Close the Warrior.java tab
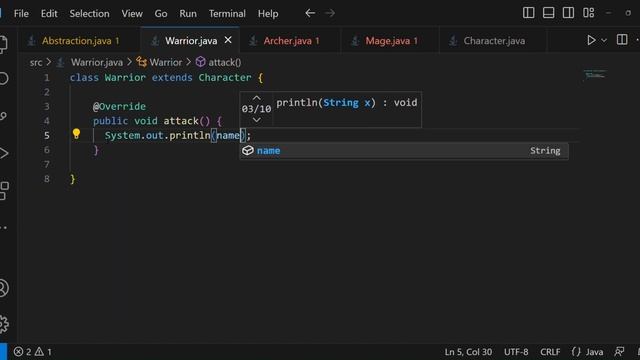The image size is (640, 360). click(228, 40)
